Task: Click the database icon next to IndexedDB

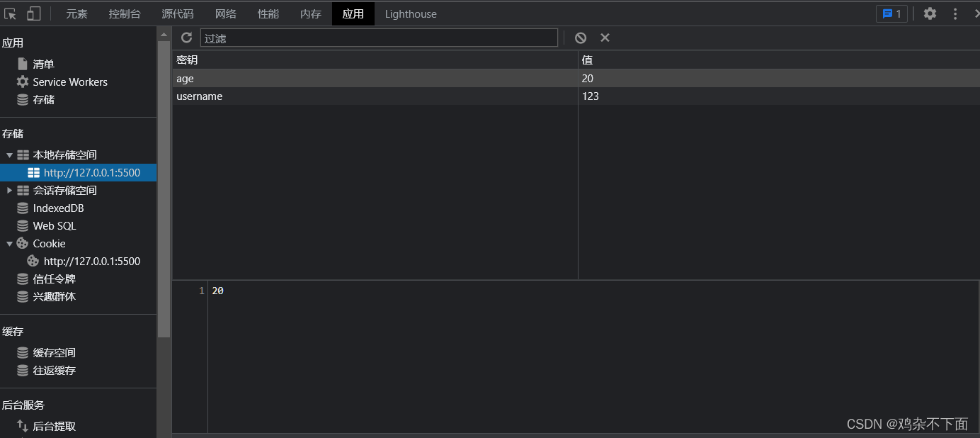Action: 23,208
